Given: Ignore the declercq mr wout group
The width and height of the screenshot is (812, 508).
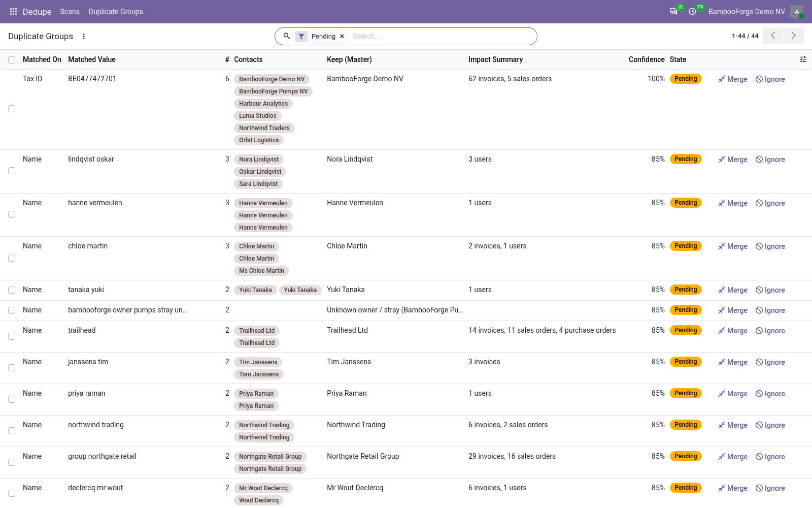Looking at the screenshot, I should click(770, 488).
